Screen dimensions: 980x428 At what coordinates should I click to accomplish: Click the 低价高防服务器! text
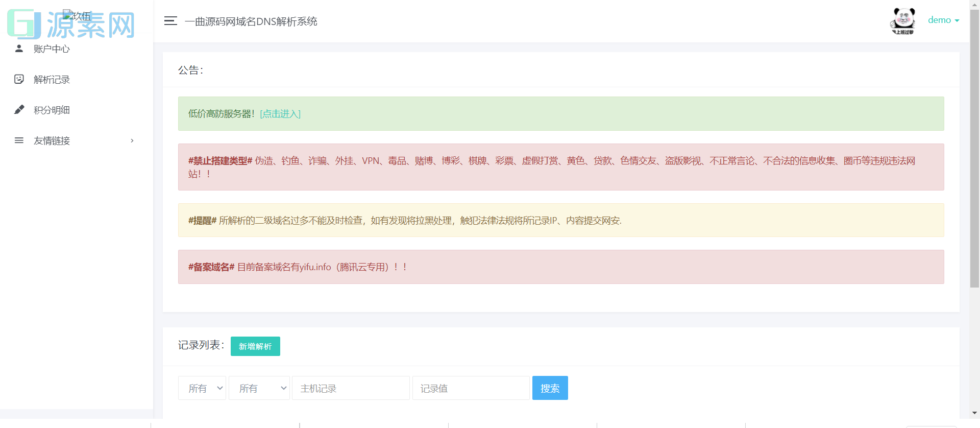click(221, 114)
